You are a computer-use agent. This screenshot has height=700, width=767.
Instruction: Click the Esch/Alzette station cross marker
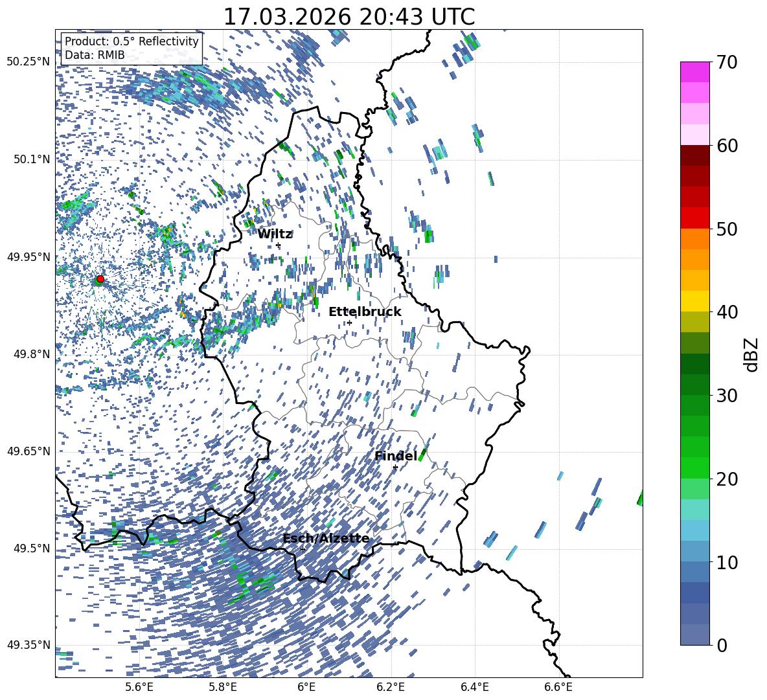coord(303,549)
